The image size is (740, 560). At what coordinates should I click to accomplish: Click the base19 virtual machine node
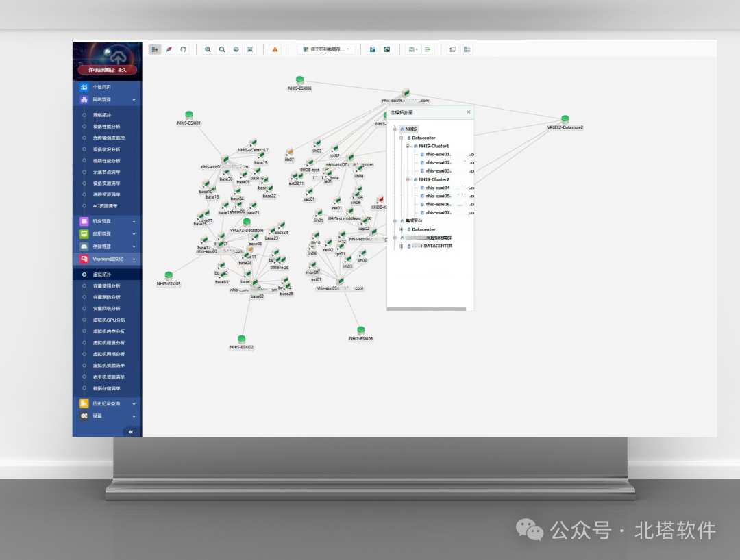coord(261,156)
